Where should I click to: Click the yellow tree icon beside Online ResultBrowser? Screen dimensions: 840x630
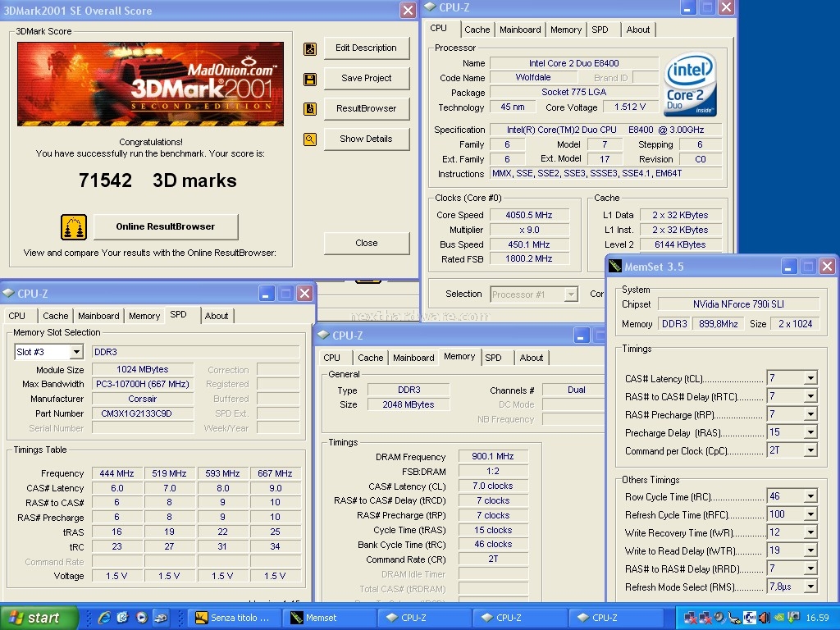coord(74,226)
